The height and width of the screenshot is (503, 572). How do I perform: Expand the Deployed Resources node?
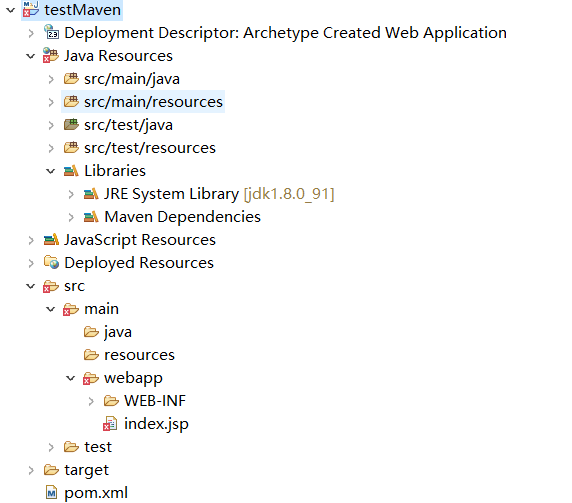(31, 263)
